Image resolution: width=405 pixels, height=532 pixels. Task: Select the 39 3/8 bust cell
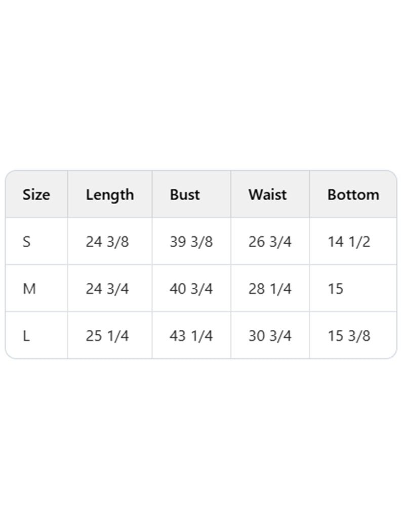(x=191, y=242)
